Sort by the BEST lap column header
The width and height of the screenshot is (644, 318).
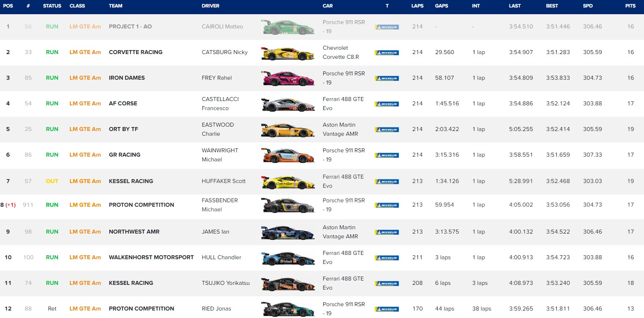[552, 6]
